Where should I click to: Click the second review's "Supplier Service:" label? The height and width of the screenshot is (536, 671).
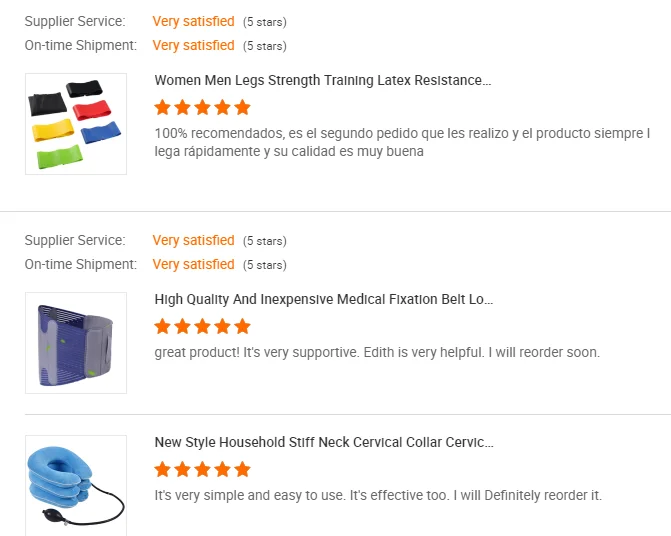coord(75,240)
